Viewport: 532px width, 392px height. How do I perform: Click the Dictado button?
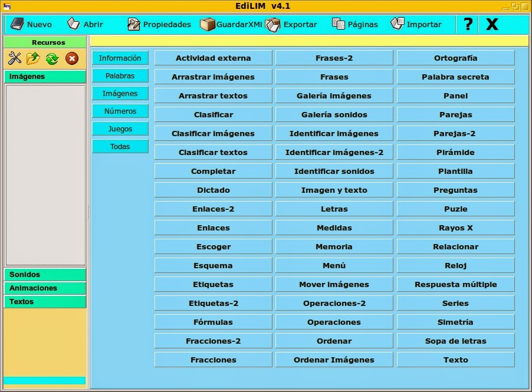[x=213, y=190]
